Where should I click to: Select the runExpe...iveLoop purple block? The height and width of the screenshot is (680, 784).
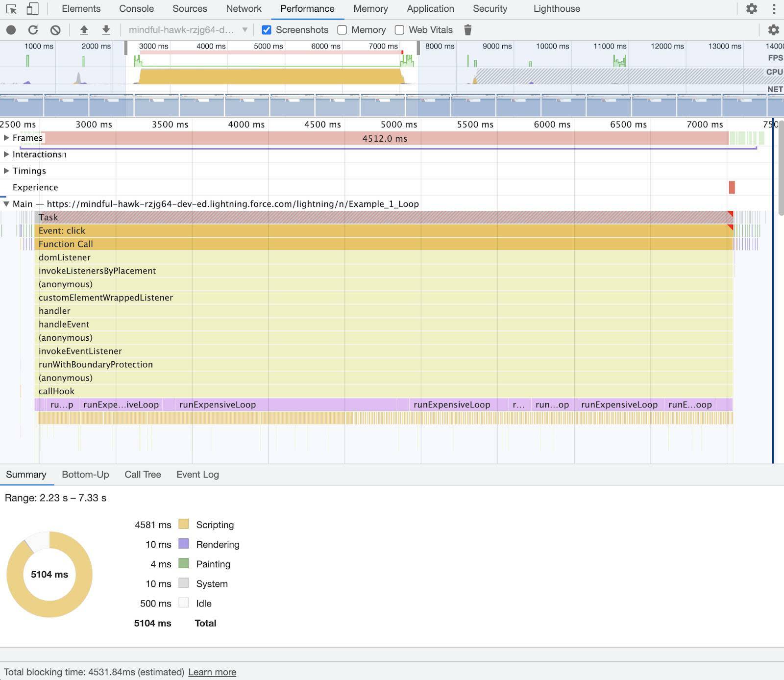121,404
